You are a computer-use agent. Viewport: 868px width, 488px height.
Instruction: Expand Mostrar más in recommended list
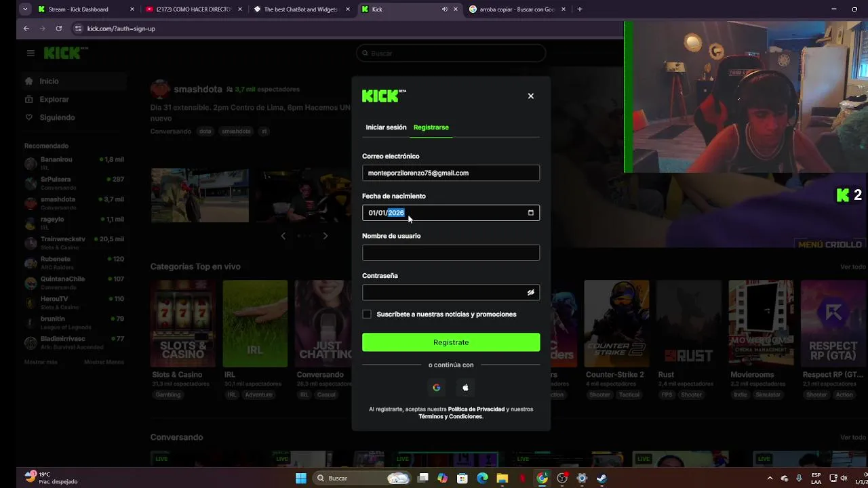coord(41,362)
